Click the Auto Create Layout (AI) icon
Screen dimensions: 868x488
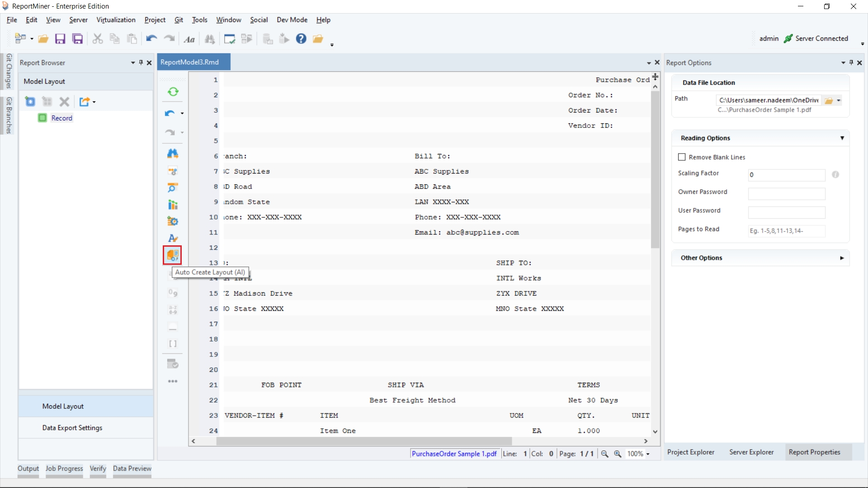click(172, 255)
